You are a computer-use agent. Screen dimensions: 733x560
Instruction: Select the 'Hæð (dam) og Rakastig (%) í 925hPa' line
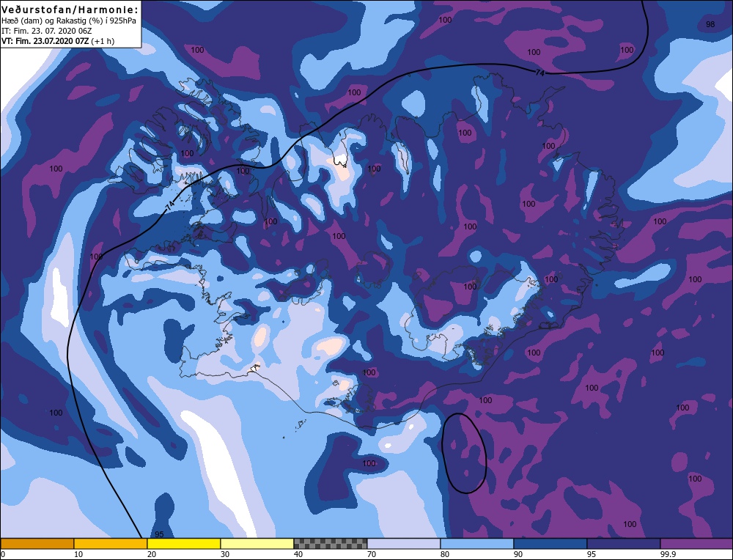pos(69,21)
